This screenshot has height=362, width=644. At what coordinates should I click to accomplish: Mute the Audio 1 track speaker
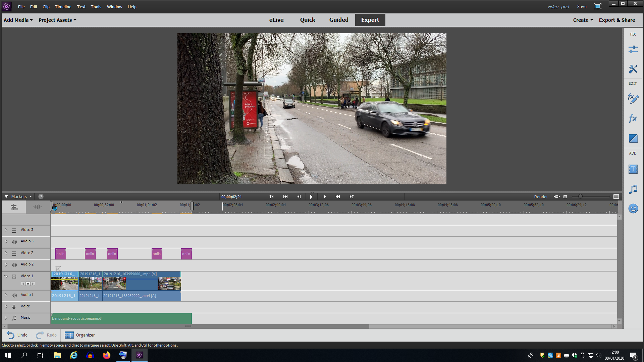click(x=14, y=295)
